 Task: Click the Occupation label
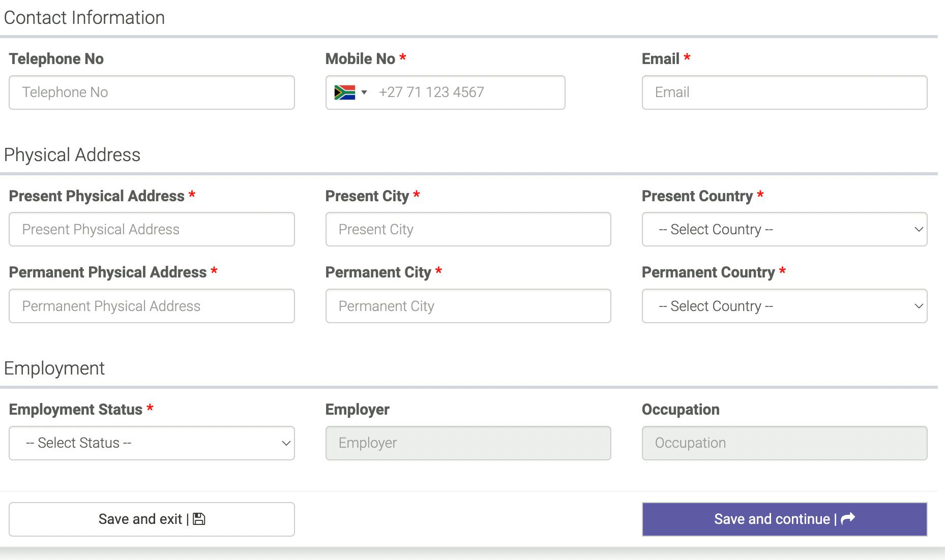tap(681, 410)
